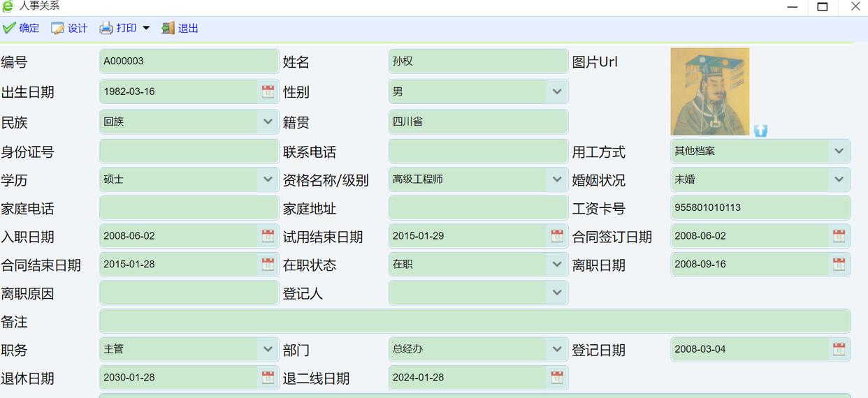
Task: Expand the 性别 dropdown
Action: [557, 91]
